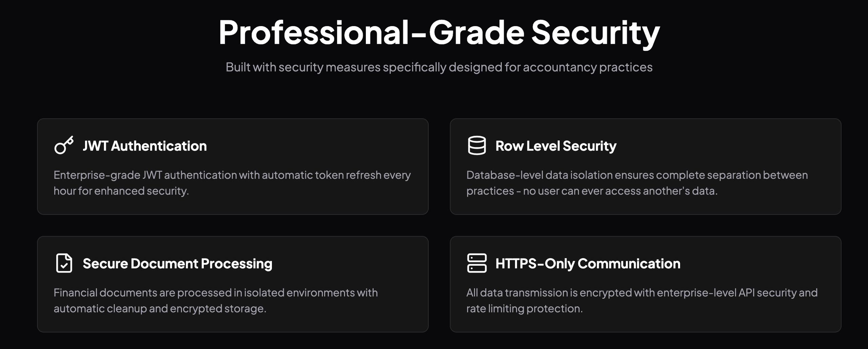
Task: Click the database icon beside Row Level Security
Action: 477,145
